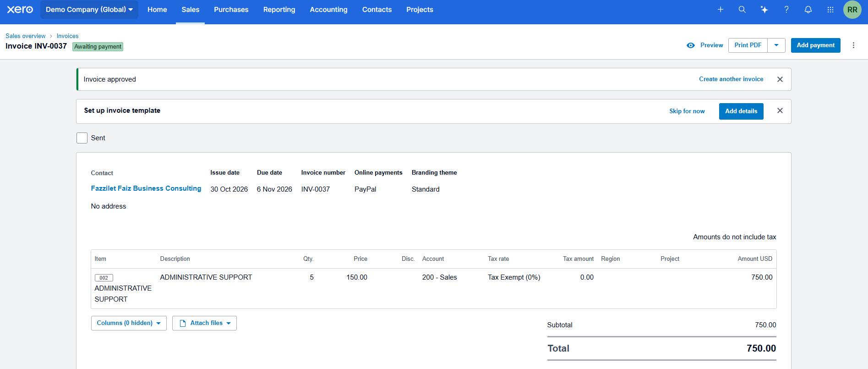This screenshot has width=868, height=369.
Task: Open the help question mark icon
Action: click(x=786, y=10)
